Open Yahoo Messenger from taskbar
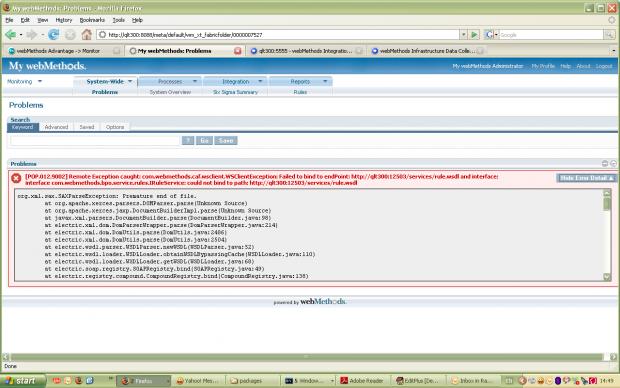The height and width of the screenshot is (388, 620). tap(198, 380)
